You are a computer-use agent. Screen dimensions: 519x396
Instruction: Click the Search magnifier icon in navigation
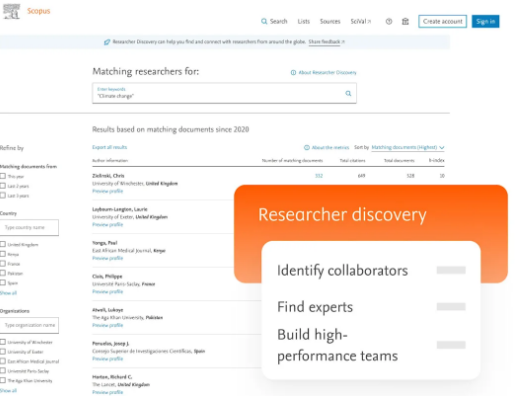click(x=264, y=21)
